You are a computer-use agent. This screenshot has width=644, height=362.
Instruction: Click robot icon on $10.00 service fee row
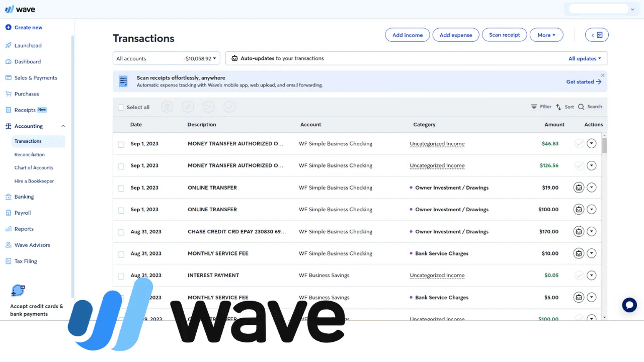[x=579, y=253]
